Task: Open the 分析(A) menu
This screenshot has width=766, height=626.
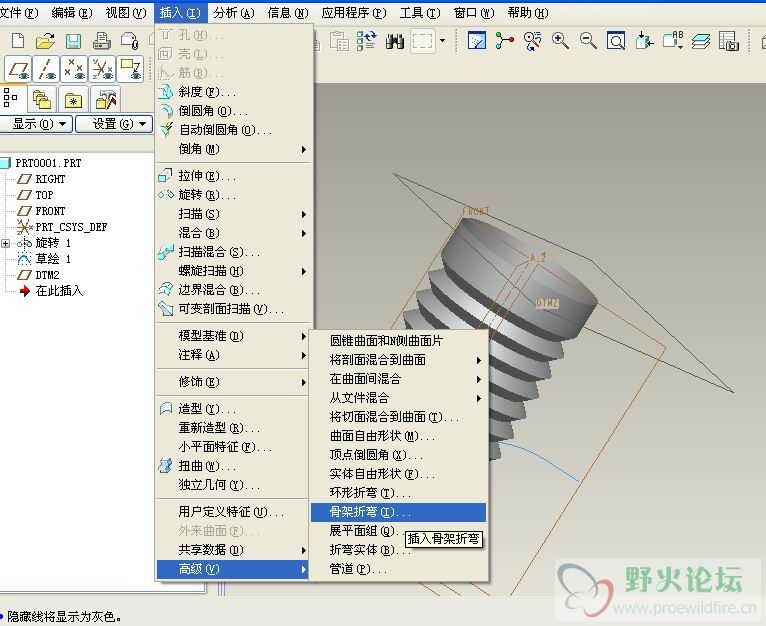Action: pyautogui.click(x=234, y=13)
